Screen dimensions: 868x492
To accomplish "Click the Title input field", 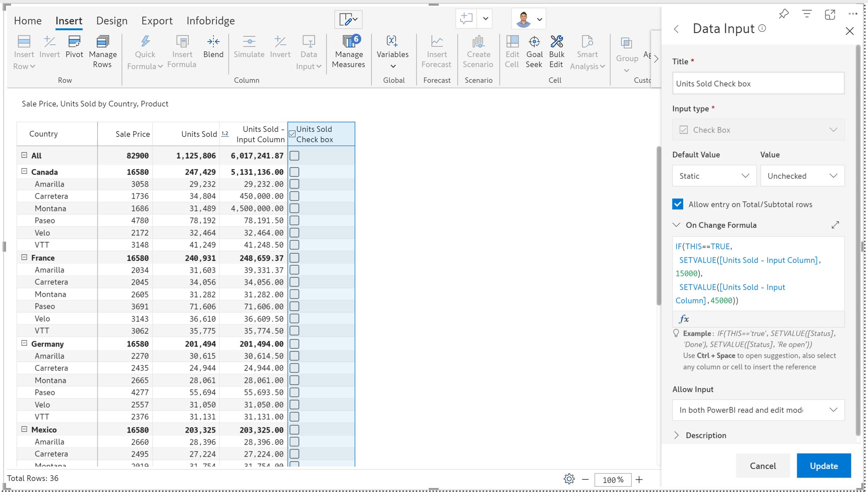I will (x=758, y=83).
